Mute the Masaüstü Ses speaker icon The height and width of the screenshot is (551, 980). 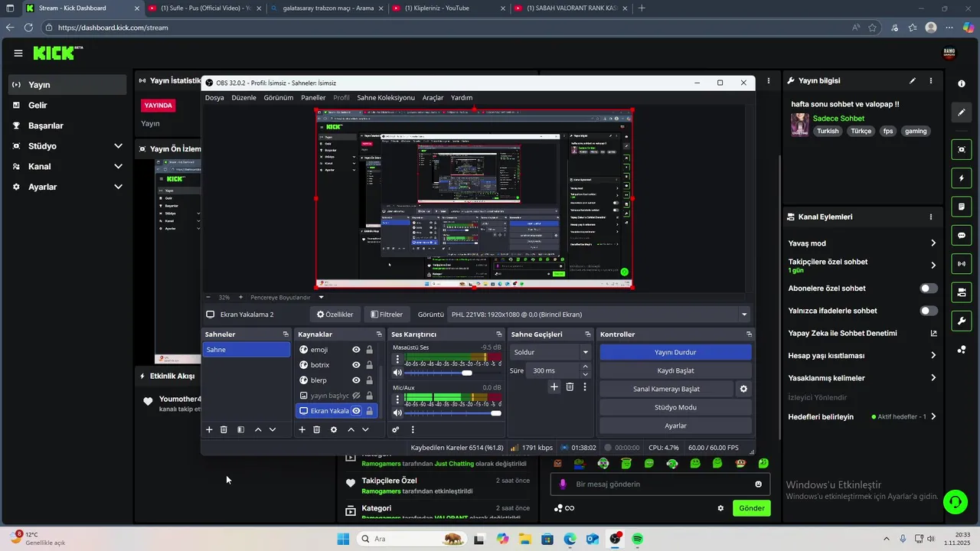pos(397,373)
